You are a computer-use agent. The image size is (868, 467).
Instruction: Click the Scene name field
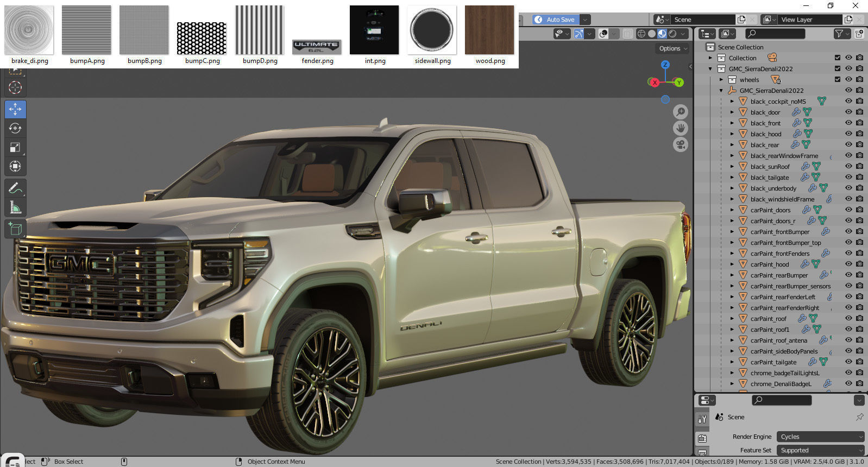(703, 20)
